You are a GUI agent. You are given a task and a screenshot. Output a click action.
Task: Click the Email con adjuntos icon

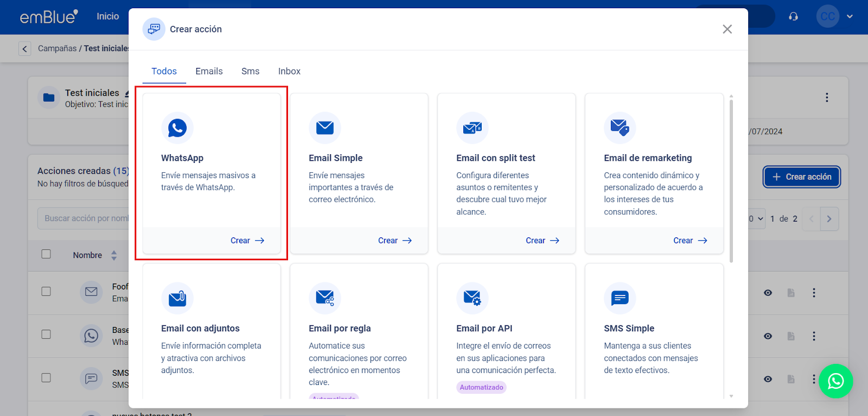177,298
